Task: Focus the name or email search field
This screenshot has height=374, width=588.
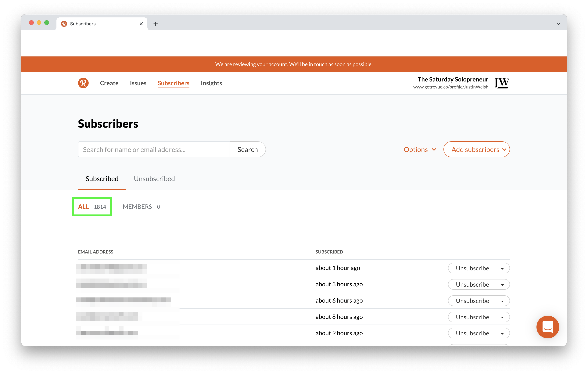Action: coord(154,149)
